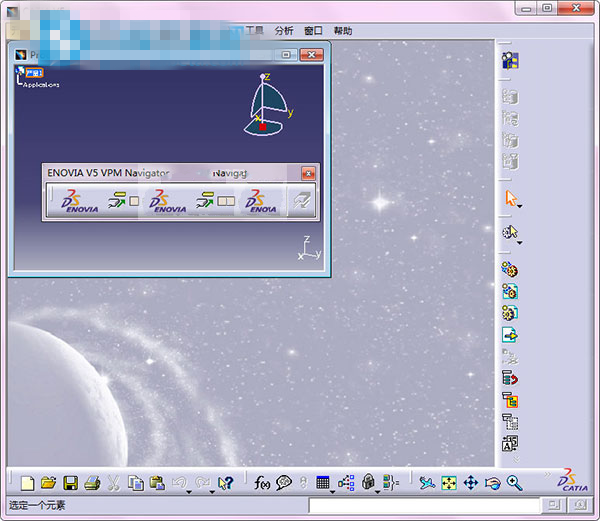600x521 pixels.
Task: Expand Design Table dropdown arrow
Action: tap(332, 492)
